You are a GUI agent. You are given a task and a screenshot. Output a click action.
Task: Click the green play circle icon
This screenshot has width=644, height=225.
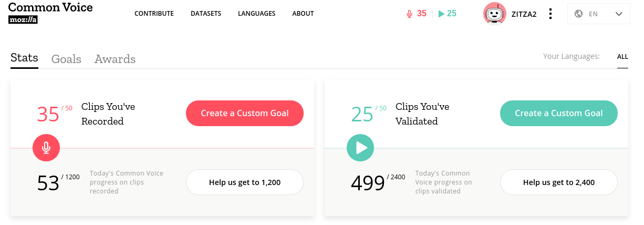tap(360, 148)
